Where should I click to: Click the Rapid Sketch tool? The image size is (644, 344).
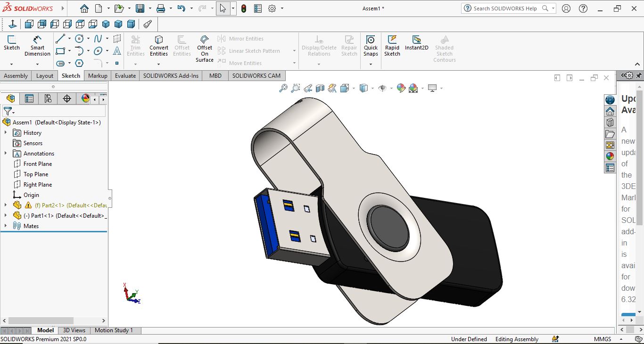point(392,46)
